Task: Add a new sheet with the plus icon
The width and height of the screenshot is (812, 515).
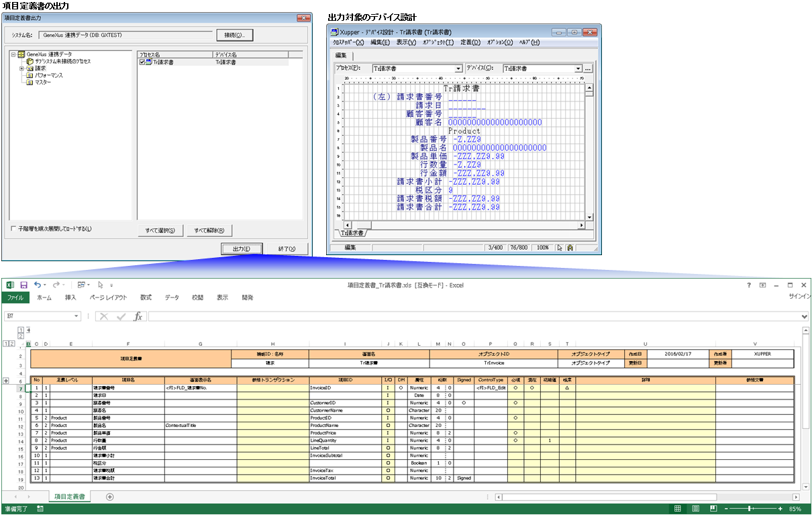Action: click(110, 496)
